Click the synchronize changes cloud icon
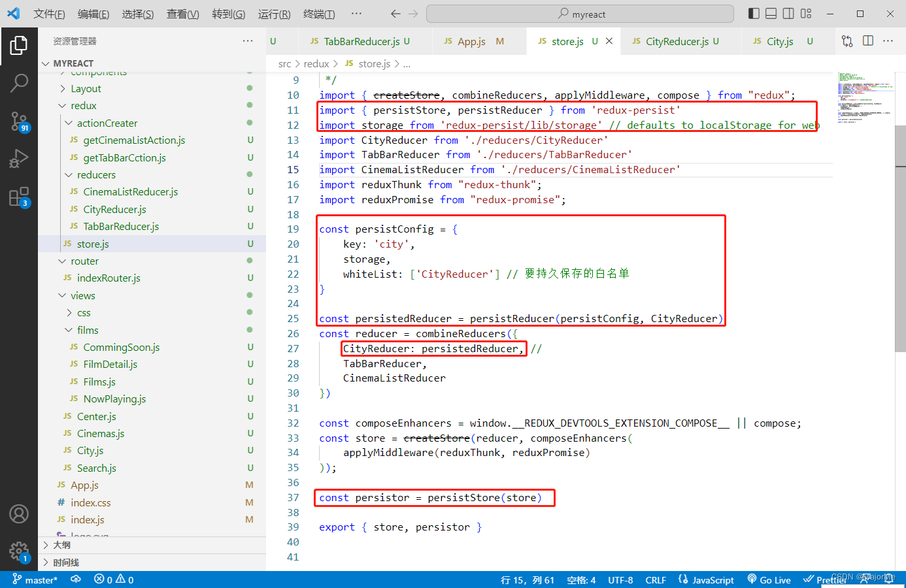The height and width of the screenshot is (588, 906). click(x=76, y=580)
